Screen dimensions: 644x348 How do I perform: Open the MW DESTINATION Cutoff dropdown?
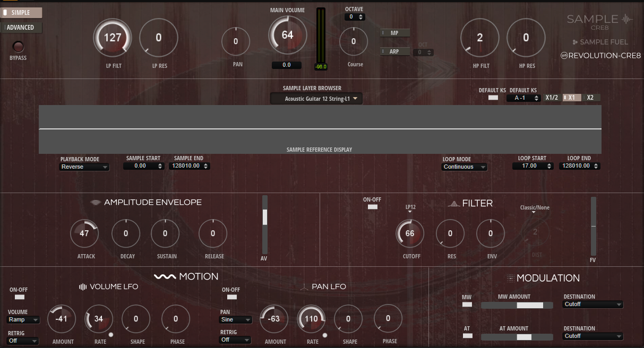coord(593,305)
